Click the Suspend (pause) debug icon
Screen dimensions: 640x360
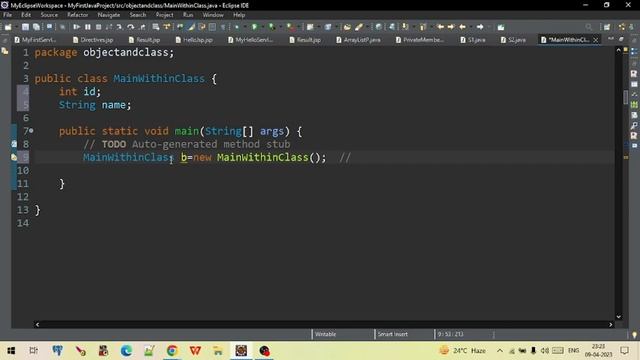88,27
